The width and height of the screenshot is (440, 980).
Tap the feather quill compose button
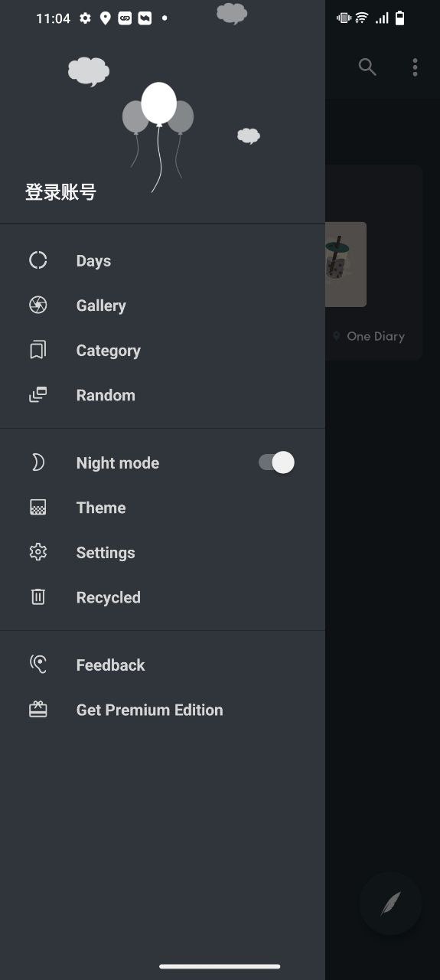[x=390, y=903]
